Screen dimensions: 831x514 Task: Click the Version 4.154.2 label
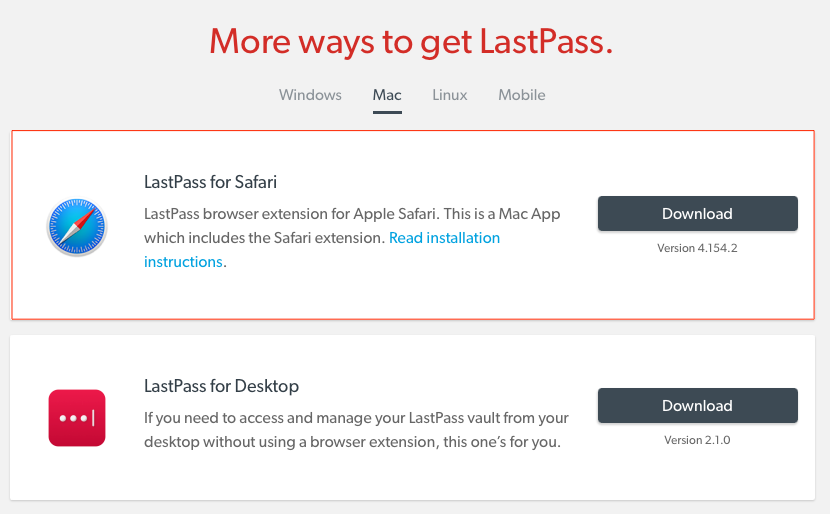click(697, 248)
